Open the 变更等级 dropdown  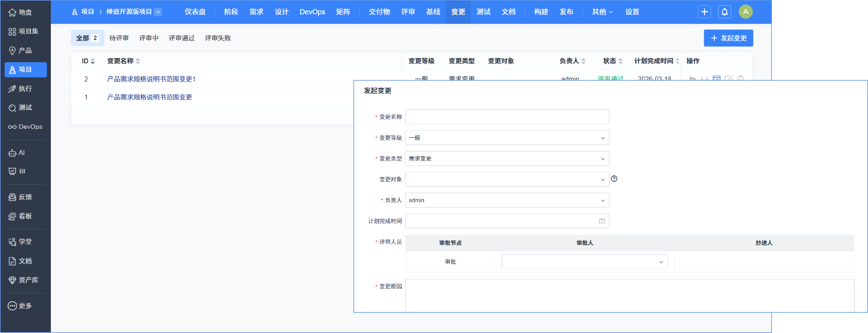(x=507, y=138)
